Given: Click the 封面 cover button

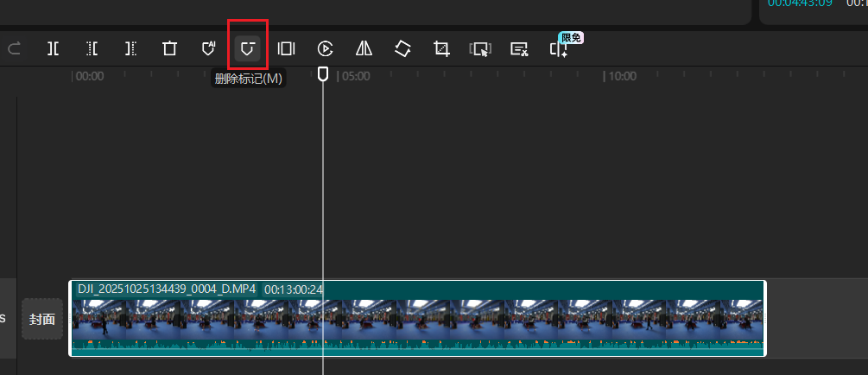Looking at the screenshot, I should tap(42, 319).
